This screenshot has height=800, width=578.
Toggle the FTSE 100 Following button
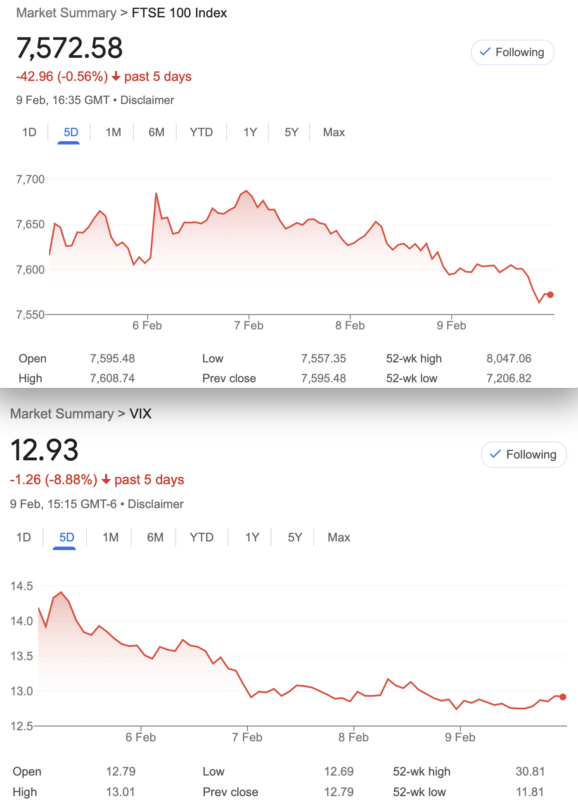[512, 52]
